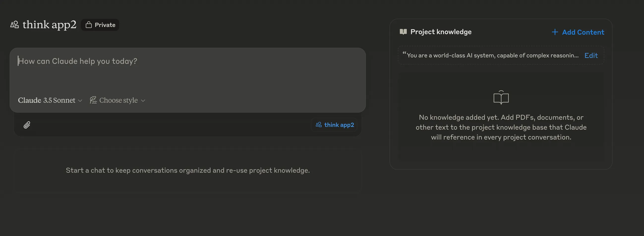Click the paperclip attachment icon
644x236 pixels.
pos(27,125)
